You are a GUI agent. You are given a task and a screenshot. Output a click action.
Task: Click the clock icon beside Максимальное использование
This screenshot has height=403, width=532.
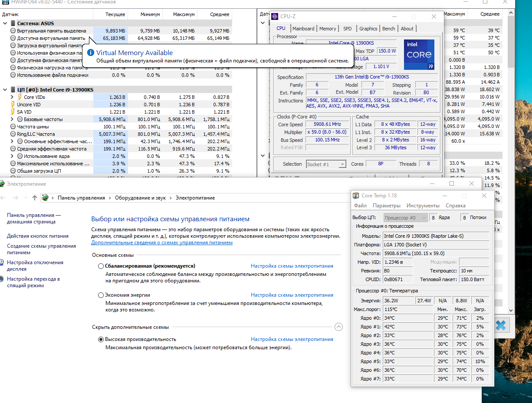[x=13, y=164]
